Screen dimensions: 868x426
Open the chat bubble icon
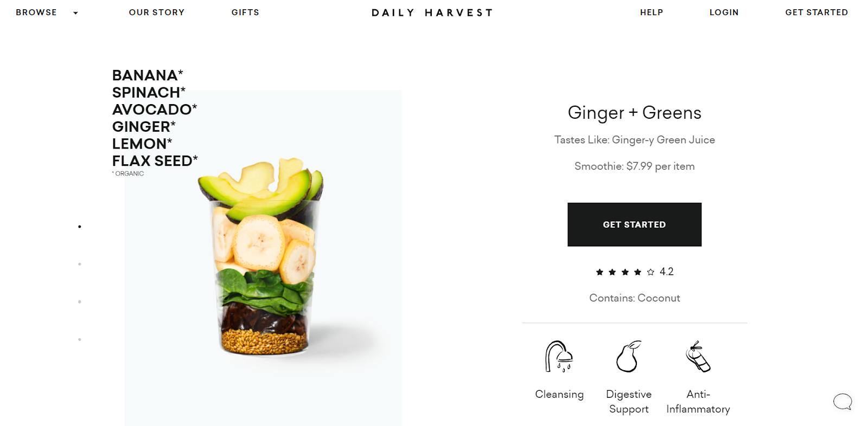click(843, 402)
